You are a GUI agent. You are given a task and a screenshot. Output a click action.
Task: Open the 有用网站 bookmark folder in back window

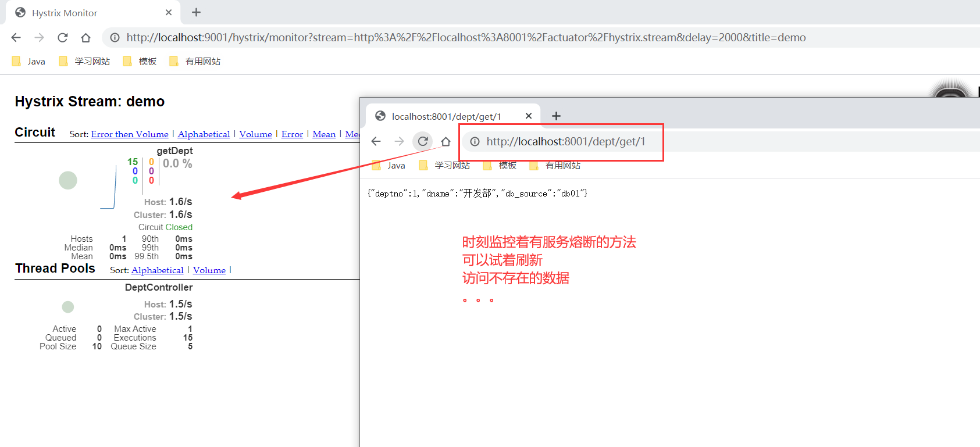pos(195,61)
